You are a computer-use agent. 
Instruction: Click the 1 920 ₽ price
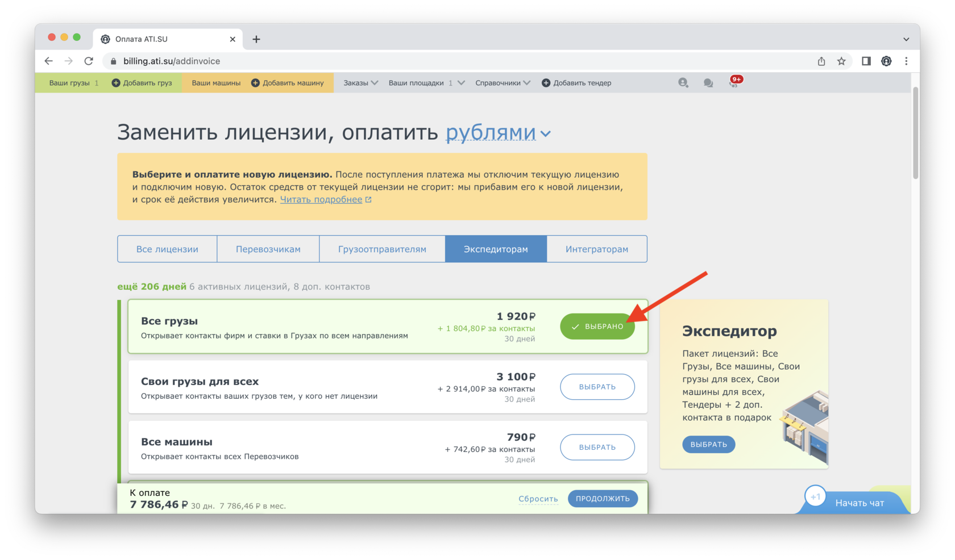(516, 316)
